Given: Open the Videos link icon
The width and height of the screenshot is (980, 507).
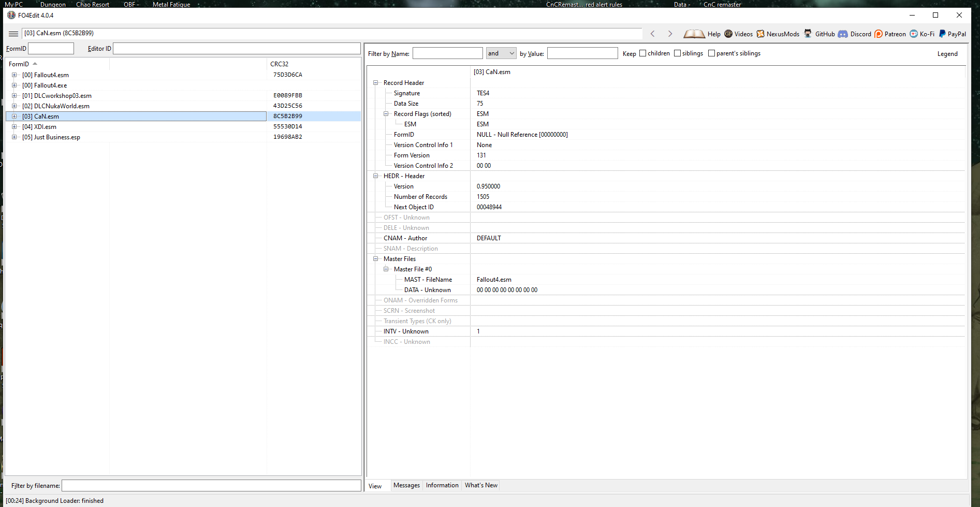Looking at the screenshot, I should coord(728,34).
